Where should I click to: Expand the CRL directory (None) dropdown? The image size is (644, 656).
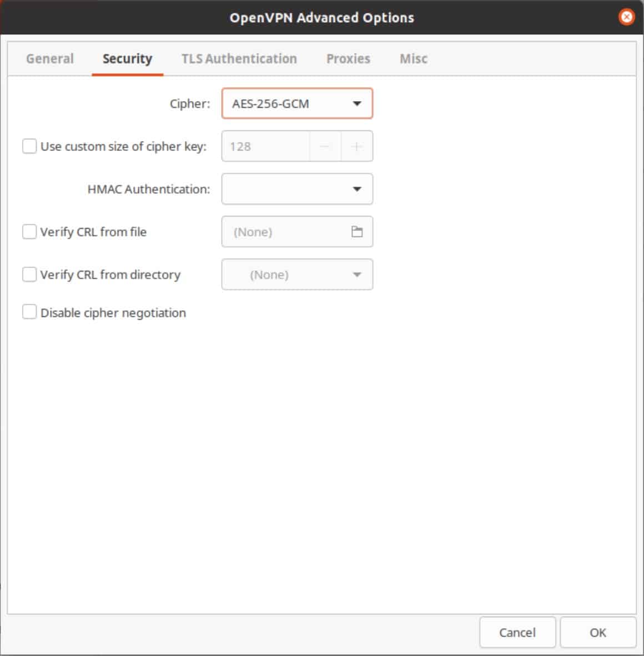[297, 275]
